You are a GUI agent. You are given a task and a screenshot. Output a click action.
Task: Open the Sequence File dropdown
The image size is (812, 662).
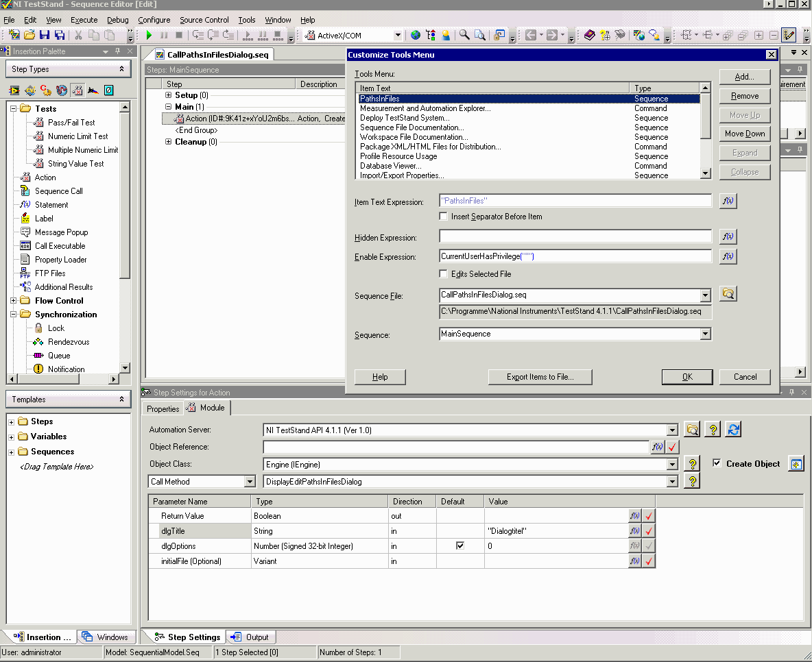705,295
